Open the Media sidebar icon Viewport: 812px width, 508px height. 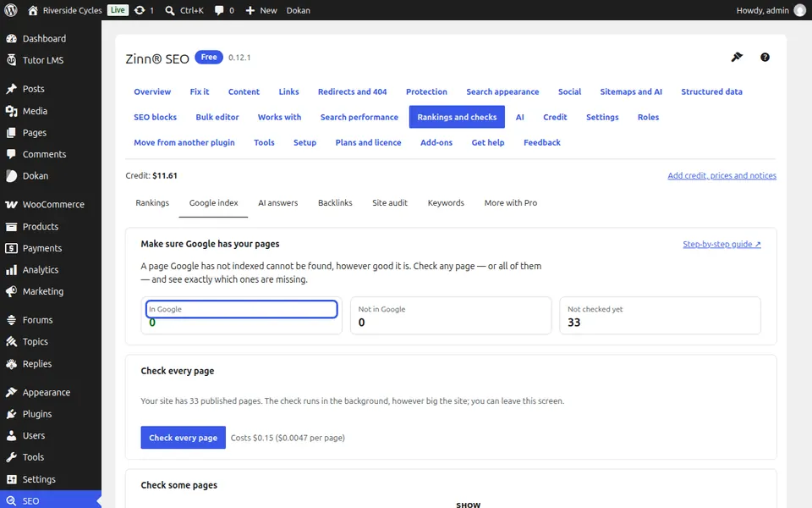11,111
